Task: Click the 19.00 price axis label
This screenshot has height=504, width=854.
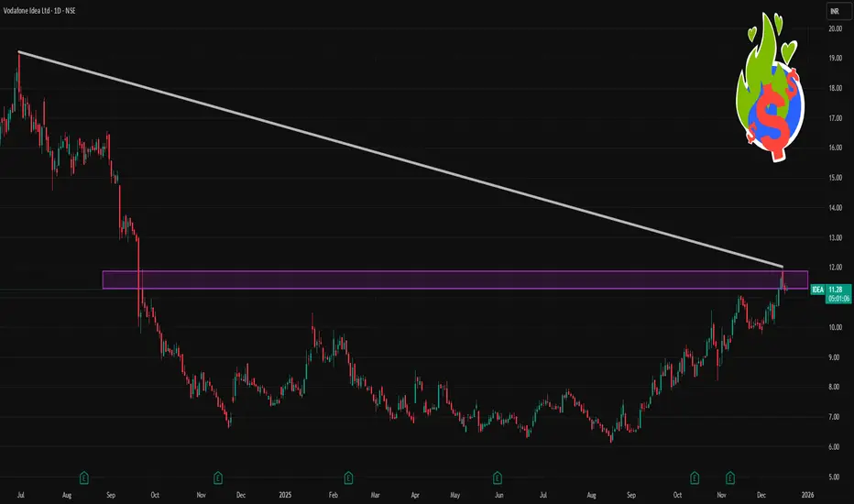Action: (x=835, y=59)
